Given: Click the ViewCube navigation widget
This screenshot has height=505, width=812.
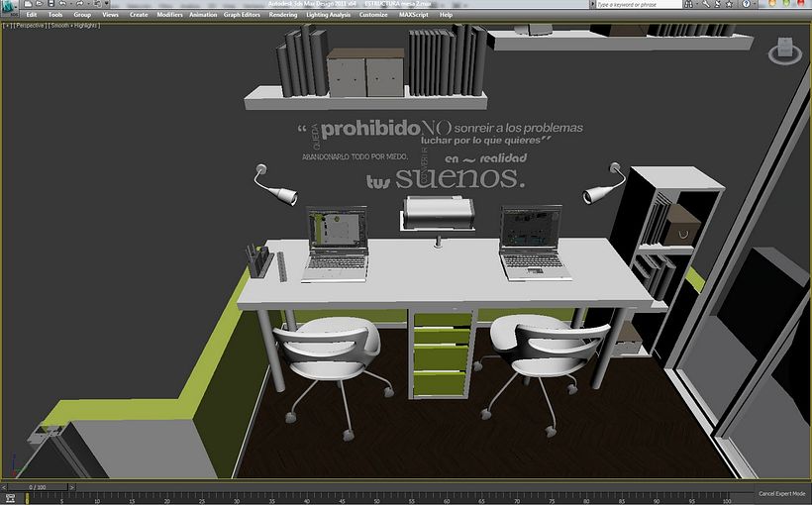Looking at the screenshot, I should point(785,50).
